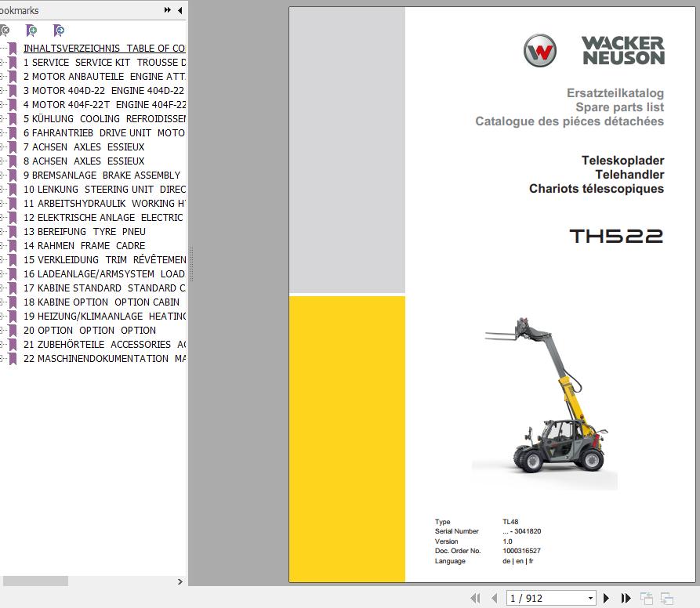Go to bookmark 16 LADEANLAGE/ARMSYSTEM

click(x=104, y=274)
